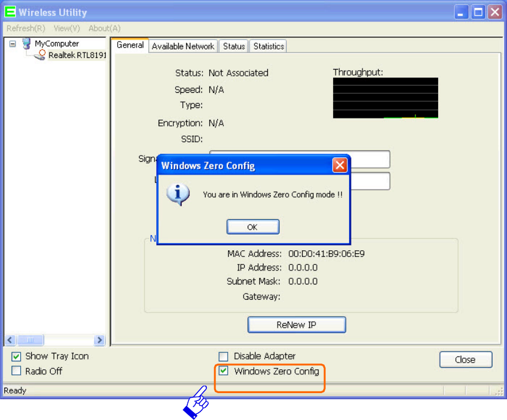507x420 pixels.
Task: Close the Windows Zero Config dialog
Action: [x=340, y=165]
